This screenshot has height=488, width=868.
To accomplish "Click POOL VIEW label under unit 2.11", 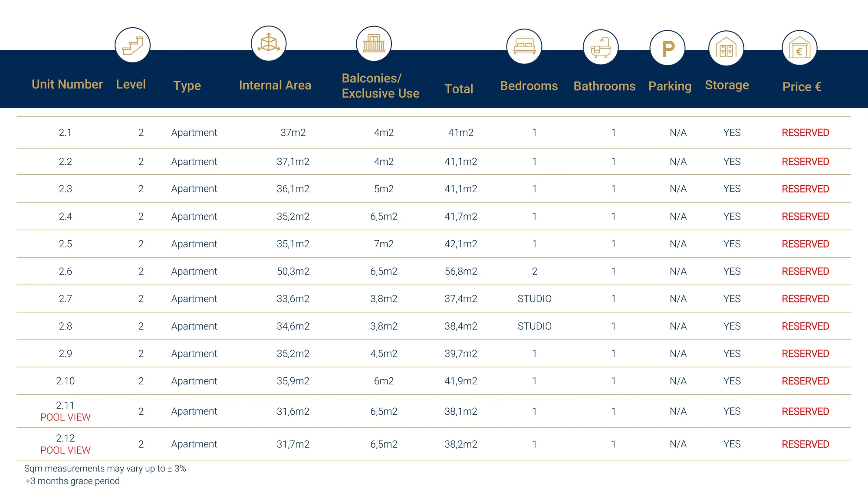I will (x=65, y=417).
